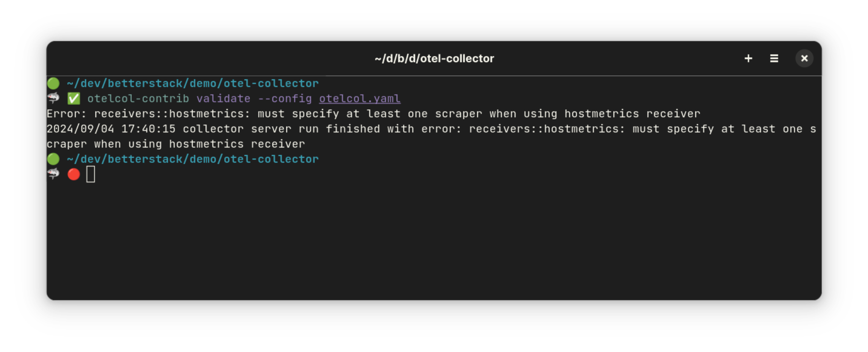The width and height of the screenshot is (868, 352).
Task: Select the second betterstack demo path line
Action: [x=192, y=159]
